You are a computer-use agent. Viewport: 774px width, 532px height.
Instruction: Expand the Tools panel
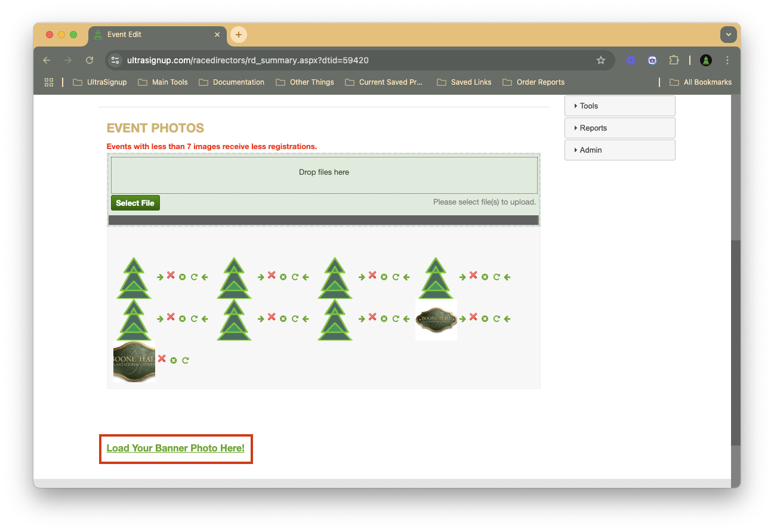coord(619,106)
